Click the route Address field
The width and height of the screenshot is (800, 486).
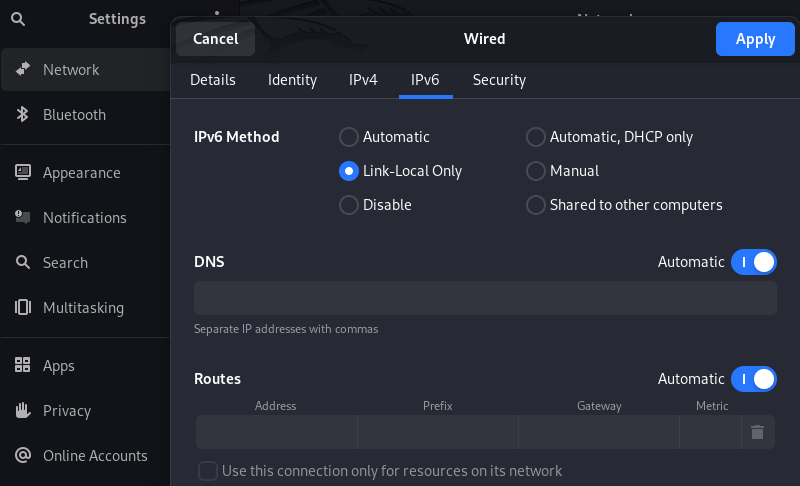point(277,432)
